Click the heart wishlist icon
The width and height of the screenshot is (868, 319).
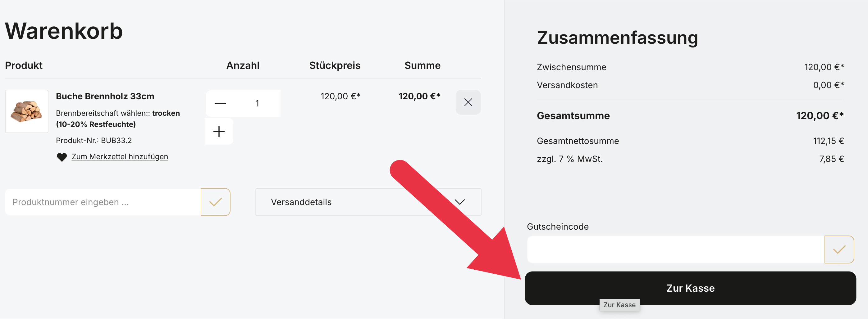click(62, 157)
